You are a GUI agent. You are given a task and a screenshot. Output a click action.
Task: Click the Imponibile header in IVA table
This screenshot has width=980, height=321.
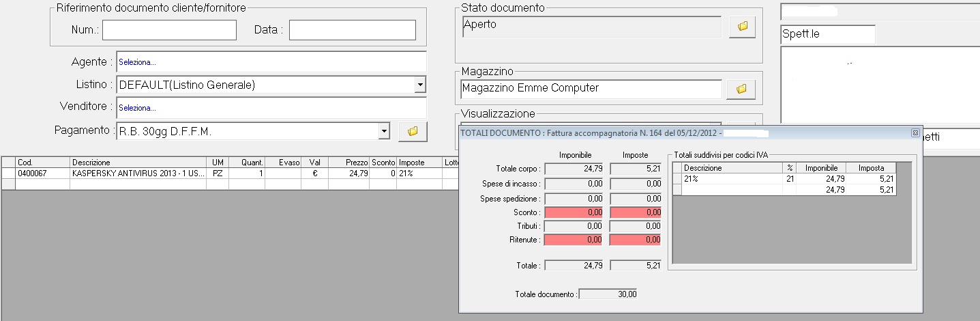[x=821, y=167]
